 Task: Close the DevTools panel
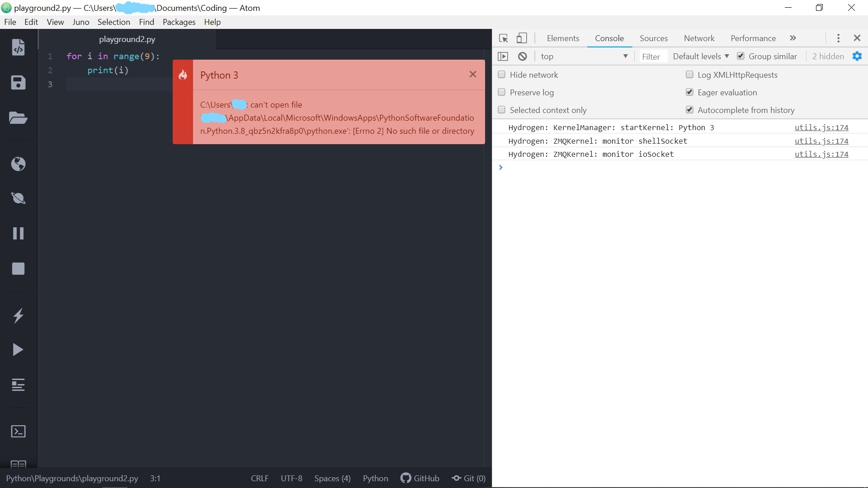pyautogui.click(x=857, y=38)
